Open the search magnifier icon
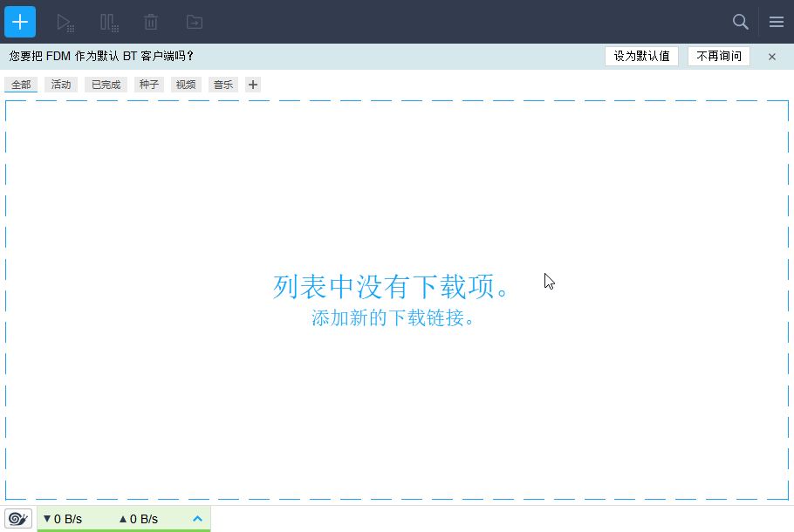This screenshot has height=532, width=794. [740, 22]
